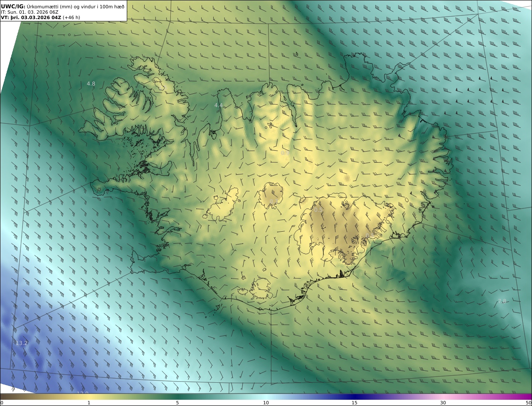Click the colorbar tick label 10

(x=266, y=403)
